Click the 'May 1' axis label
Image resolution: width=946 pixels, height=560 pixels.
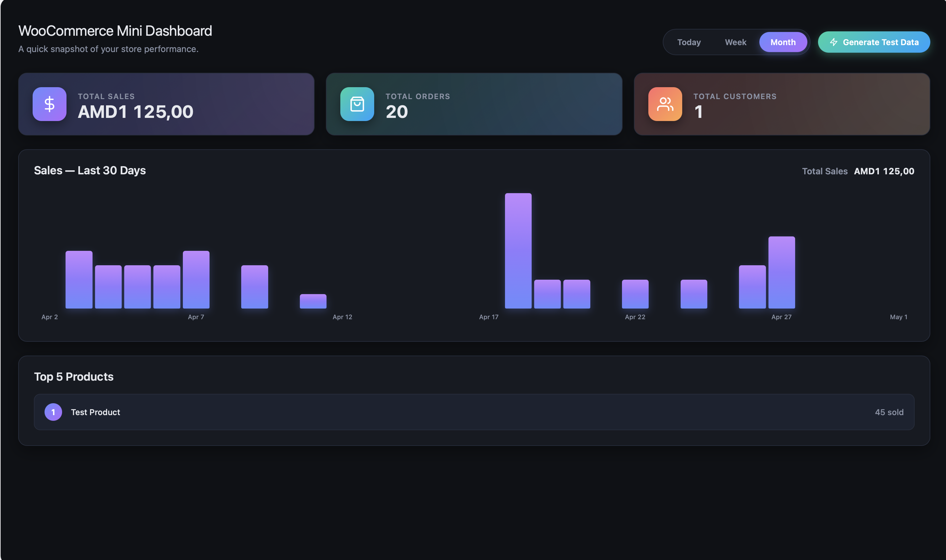tap(898, 317)
